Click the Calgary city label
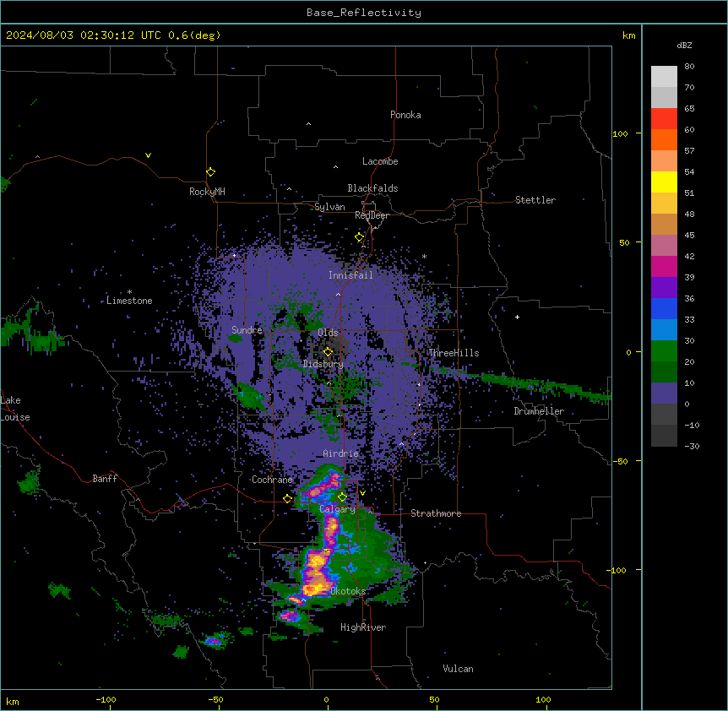 [x=337, y=509]
